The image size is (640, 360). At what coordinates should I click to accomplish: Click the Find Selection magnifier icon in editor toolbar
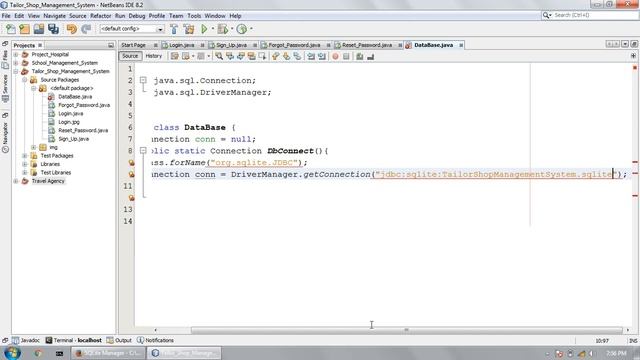tap(219, 56)
